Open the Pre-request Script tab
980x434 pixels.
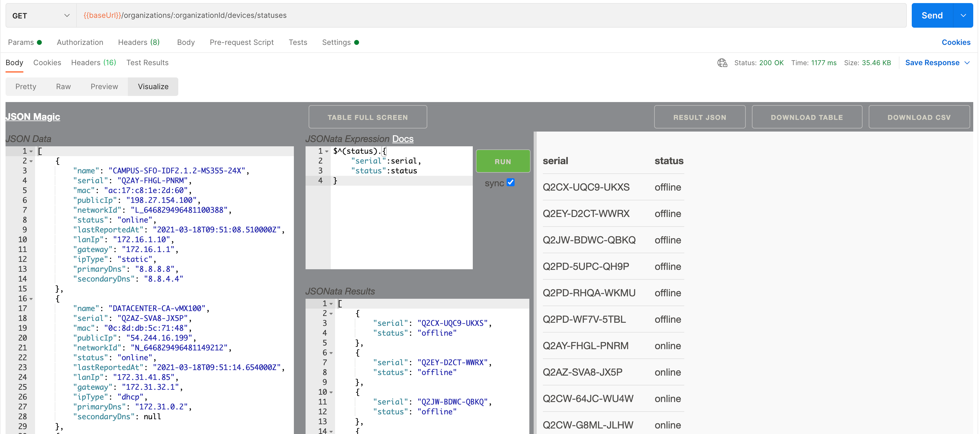coord(242,42)
